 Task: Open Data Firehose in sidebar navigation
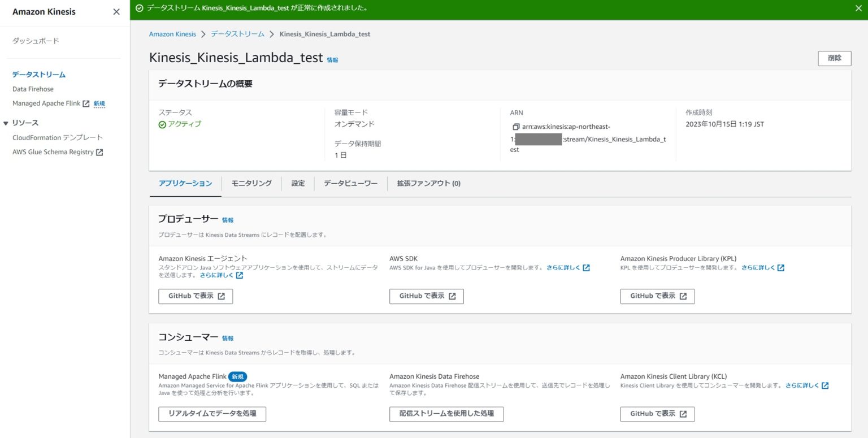coord(33,89)
